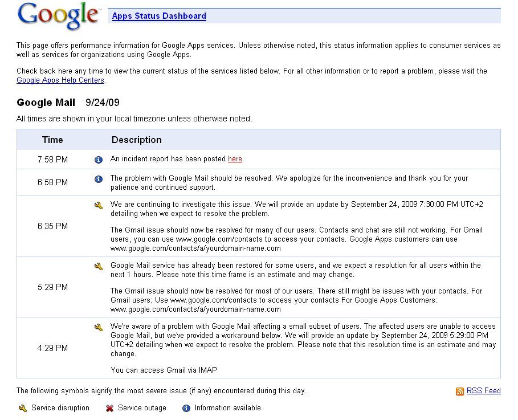Open the RSS Feed text link

pos(484,390)
